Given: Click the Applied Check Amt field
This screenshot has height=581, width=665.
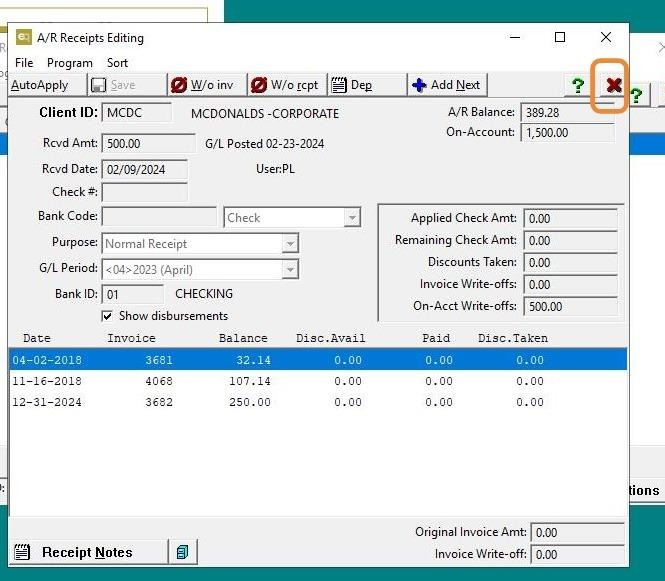Looking at the screenshot, I should (x=570, y=218).
